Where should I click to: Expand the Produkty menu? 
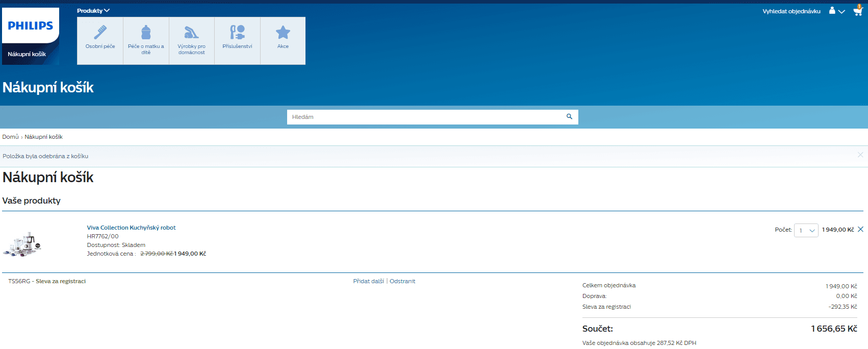[93, 11]
